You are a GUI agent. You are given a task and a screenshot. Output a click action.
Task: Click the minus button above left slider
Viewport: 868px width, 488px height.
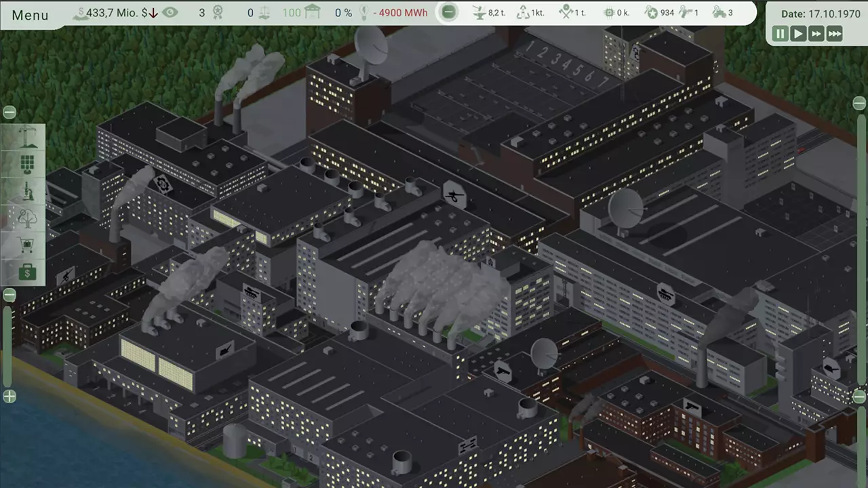[9, 295]
